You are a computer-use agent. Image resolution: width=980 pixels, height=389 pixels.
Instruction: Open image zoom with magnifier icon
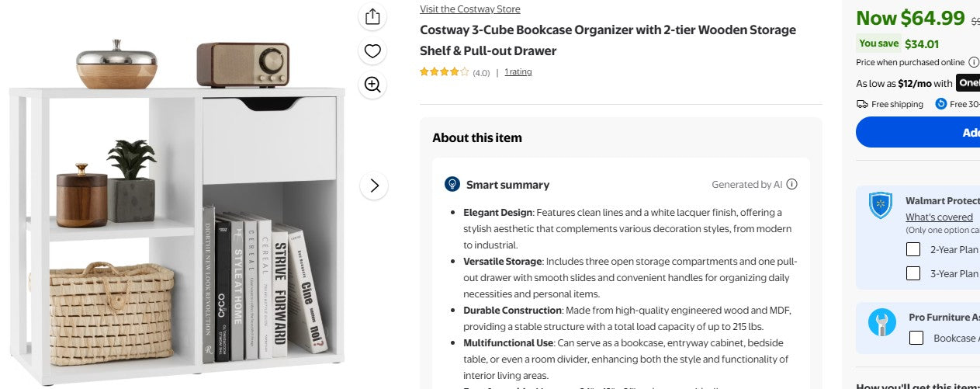click(372, 85)
